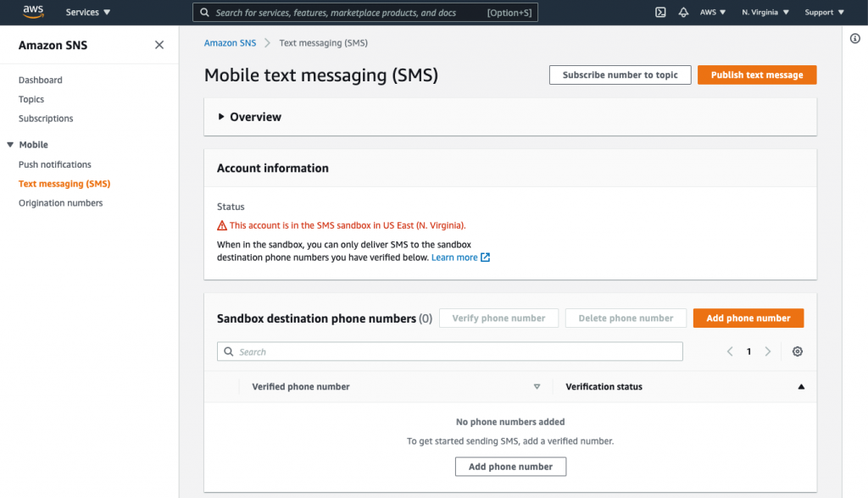Go to page 1 in the pagination control
This screenshot has height=498, width=868.
click(748, 351)
